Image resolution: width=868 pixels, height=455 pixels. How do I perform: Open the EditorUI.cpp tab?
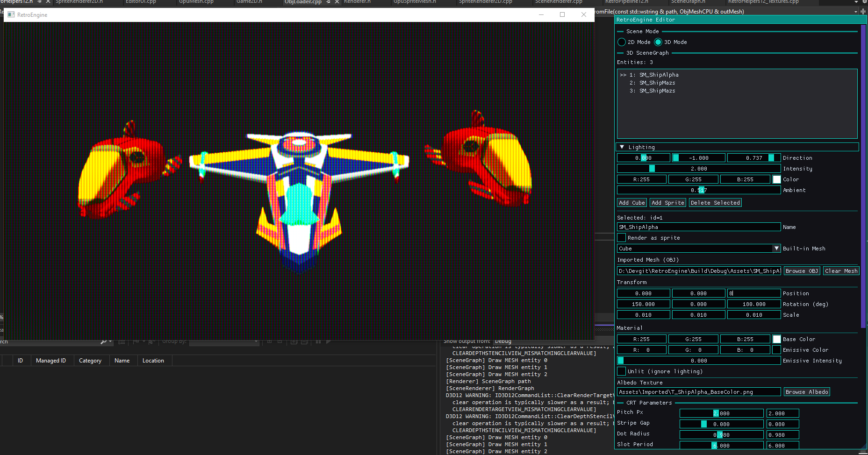(x=141, y=2)
